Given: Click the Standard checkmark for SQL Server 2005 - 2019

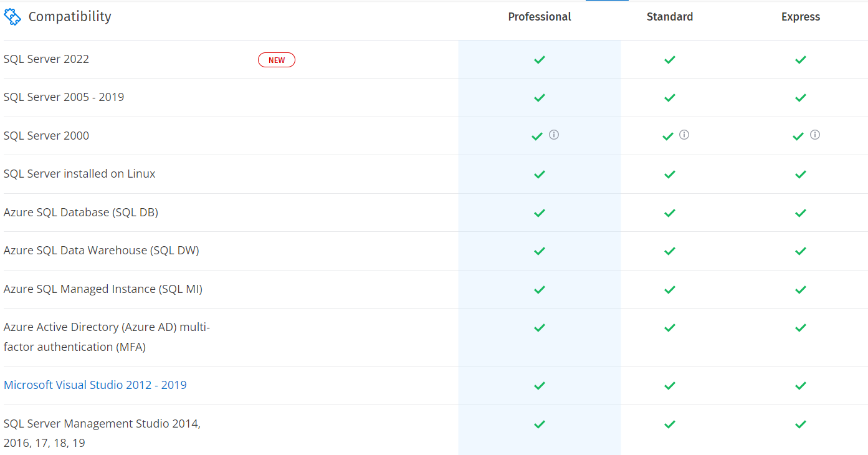Looking at the screenshot, I should [670, 98].
